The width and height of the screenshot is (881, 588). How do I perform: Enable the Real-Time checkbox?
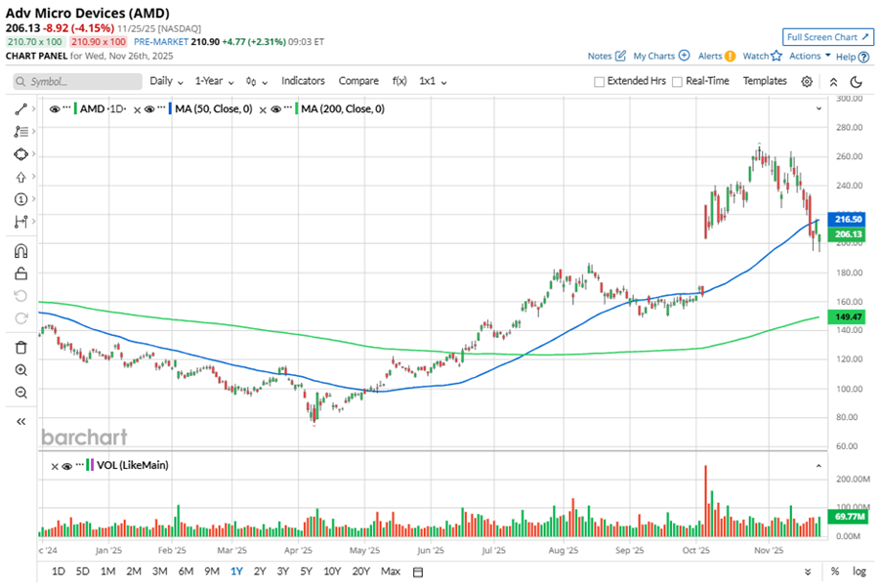point(678,82)
